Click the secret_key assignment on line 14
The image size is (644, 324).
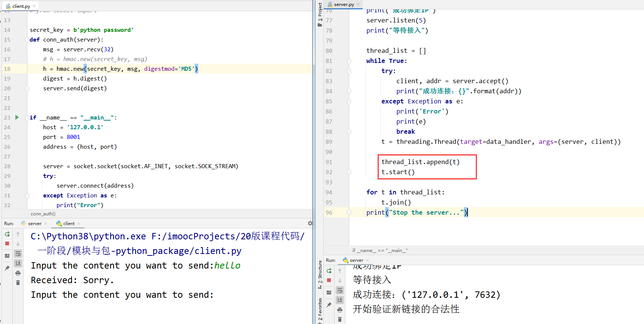(82, 30)
